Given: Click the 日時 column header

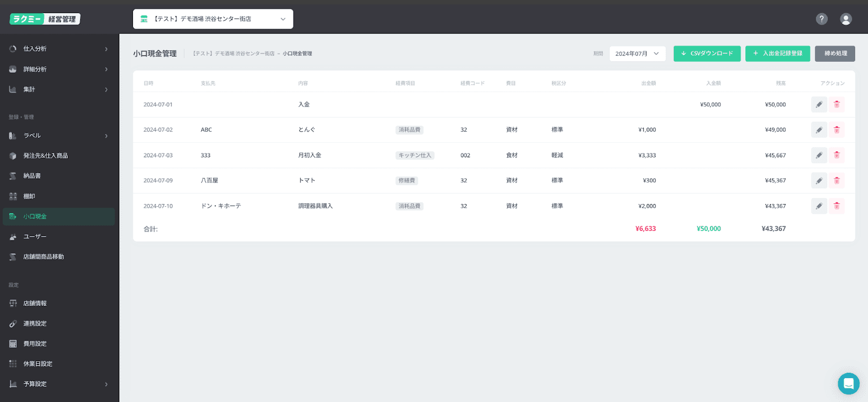Looking at the screenshot, I should (x=149, y=84).
